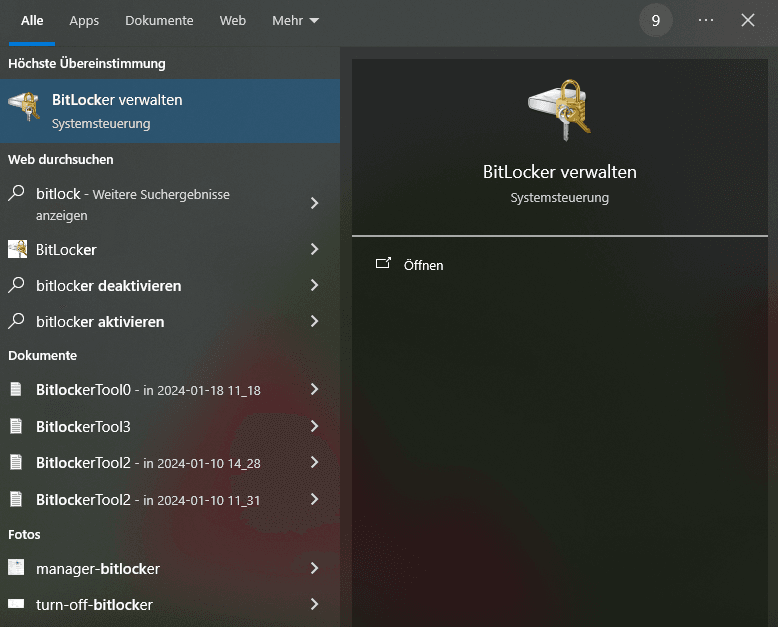The image size is (778, 627).
Task: Click the Dokumente section heading
Action: pyautogui.click(x=43, y=355)
